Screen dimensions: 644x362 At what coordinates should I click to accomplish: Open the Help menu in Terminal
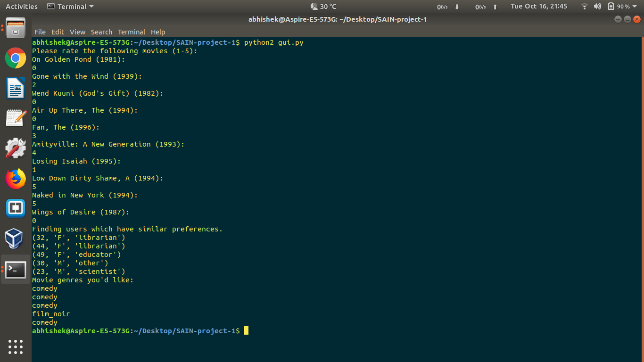click(158, 32)
